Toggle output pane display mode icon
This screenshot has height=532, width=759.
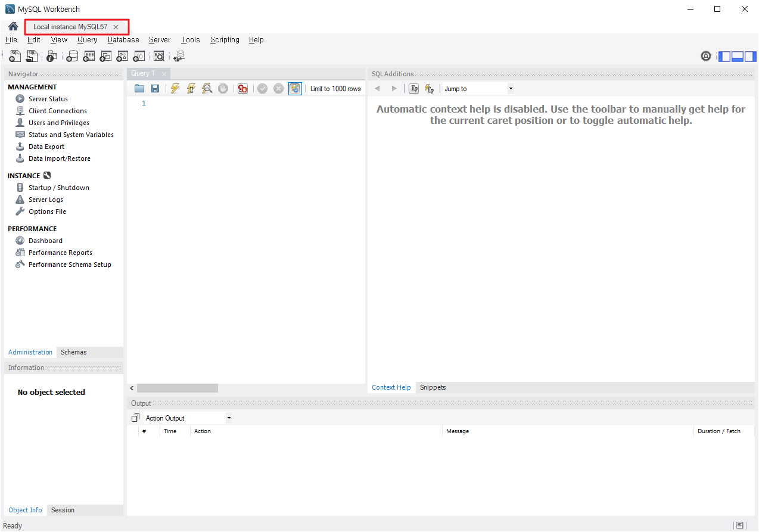click(136, 418)
